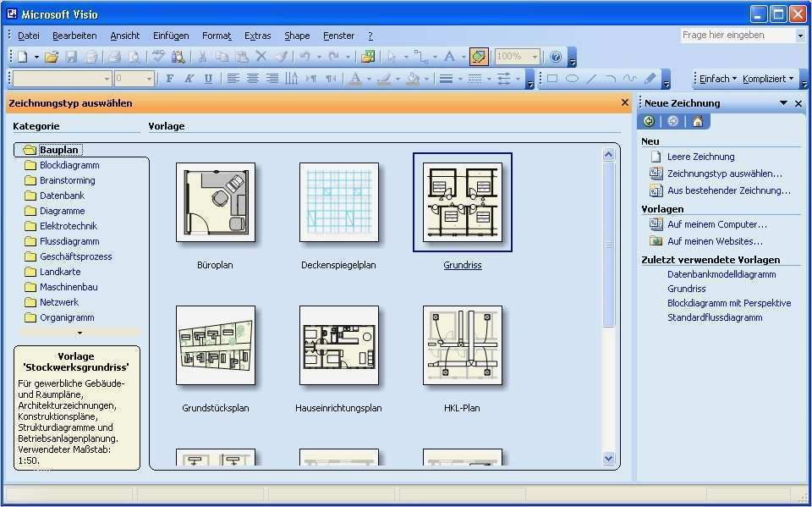
Task: Select the Arc drawing tool
Action: point(611,79)
